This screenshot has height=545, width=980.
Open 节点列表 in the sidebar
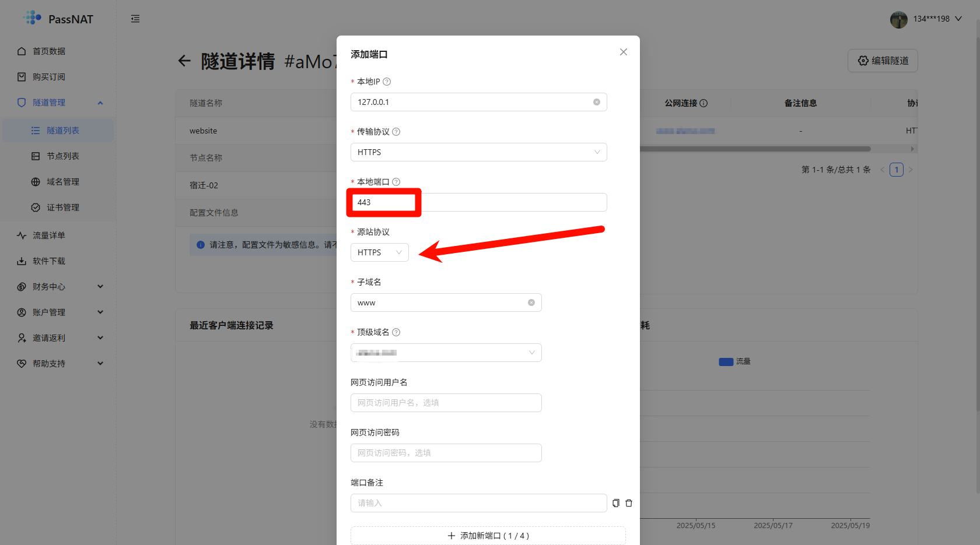62,156
